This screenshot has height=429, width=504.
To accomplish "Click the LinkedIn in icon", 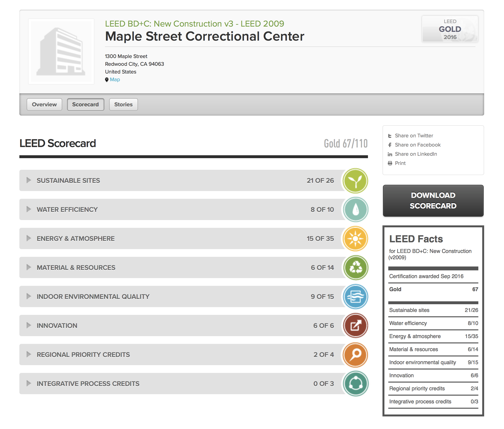I will pos(390,154).
